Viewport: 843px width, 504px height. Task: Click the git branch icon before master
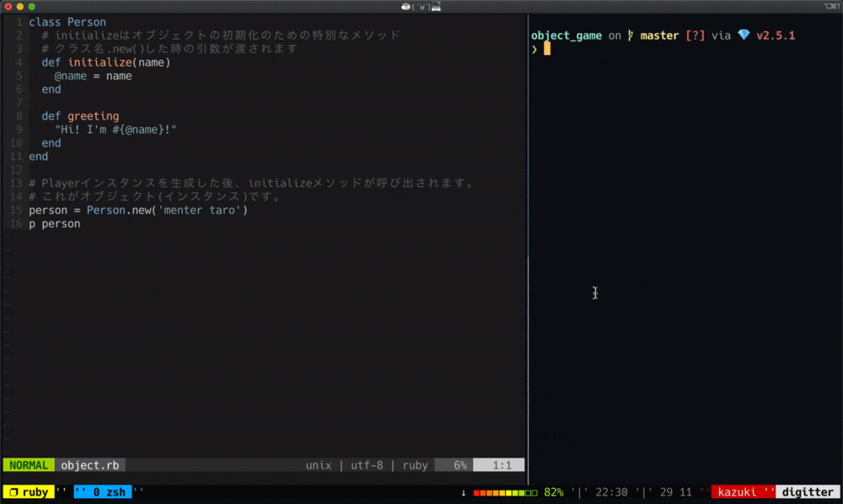click(629, 35)
